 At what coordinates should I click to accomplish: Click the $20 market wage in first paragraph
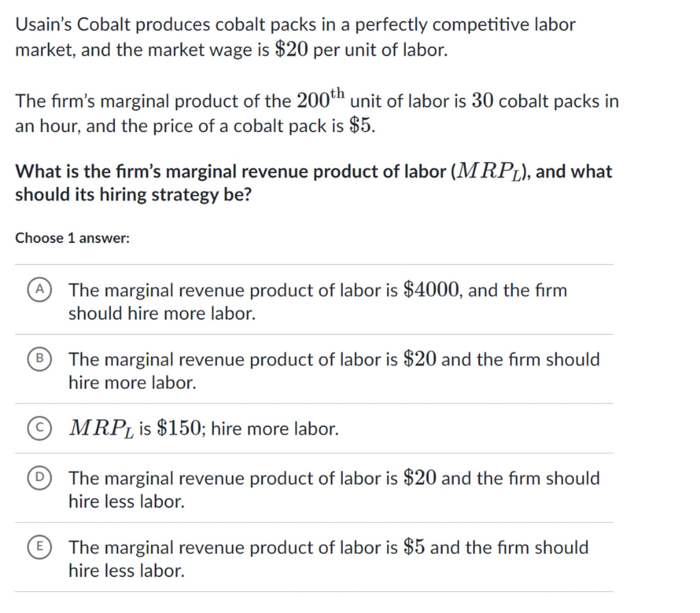point(291,50)
